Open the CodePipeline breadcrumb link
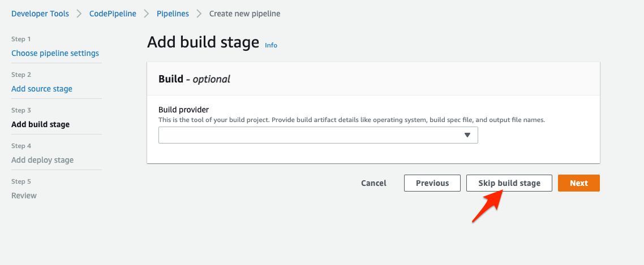This screenshot has height=265, width=644. point(113,14)
